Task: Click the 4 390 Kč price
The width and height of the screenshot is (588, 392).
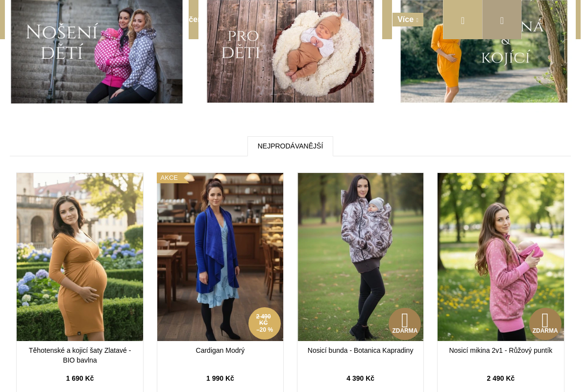Action: (361, 378)
